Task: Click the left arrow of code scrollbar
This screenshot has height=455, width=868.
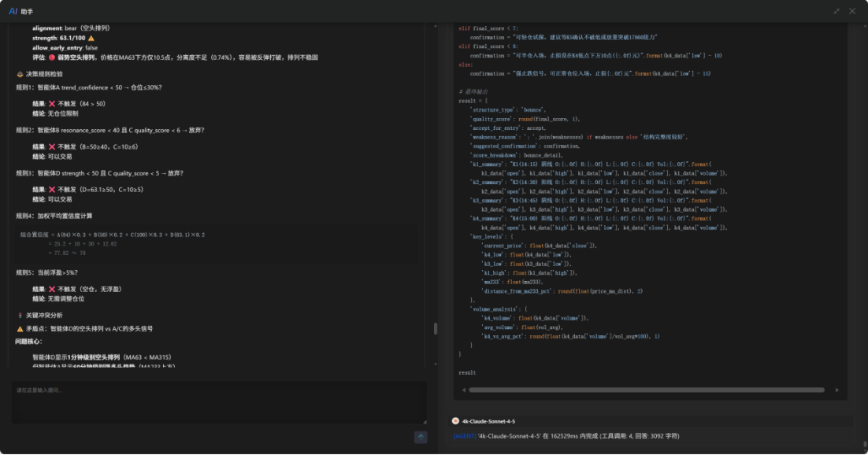Action: (x=462, y=390)
